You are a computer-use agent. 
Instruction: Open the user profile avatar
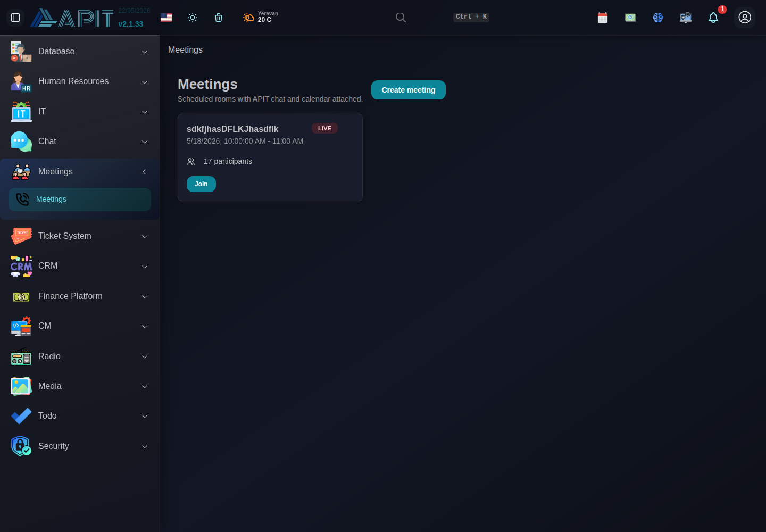(x=745, y=18)
